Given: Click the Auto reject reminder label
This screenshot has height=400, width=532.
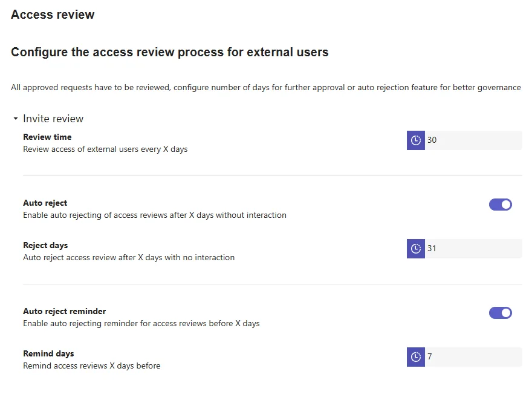Looking at the screenshot, I should click(65, 311).
